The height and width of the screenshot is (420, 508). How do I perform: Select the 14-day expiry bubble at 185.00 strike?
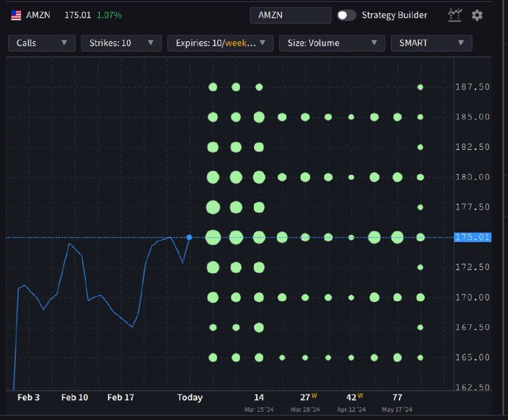coord(259,117)
